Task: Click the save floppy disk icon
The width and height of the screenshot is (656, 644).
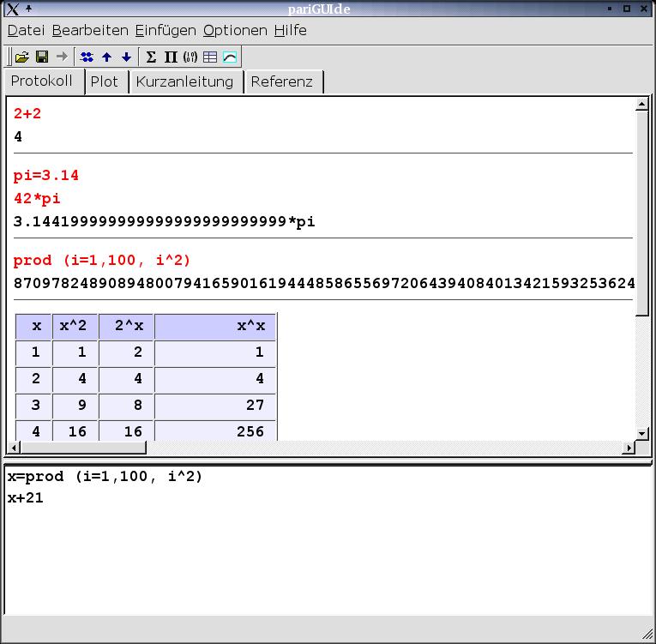Action: pyautogui.click(x=41, y=57)
